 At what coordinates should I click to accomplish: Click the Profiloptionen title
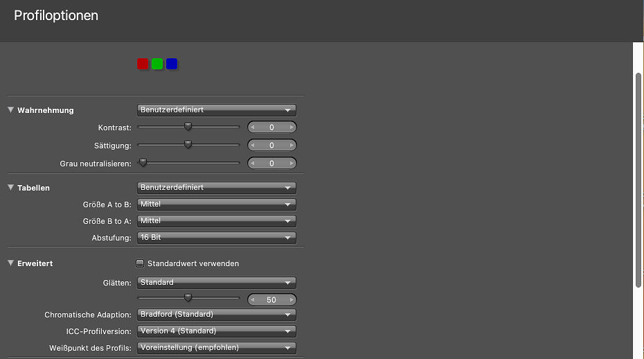[x=56, y=16]
